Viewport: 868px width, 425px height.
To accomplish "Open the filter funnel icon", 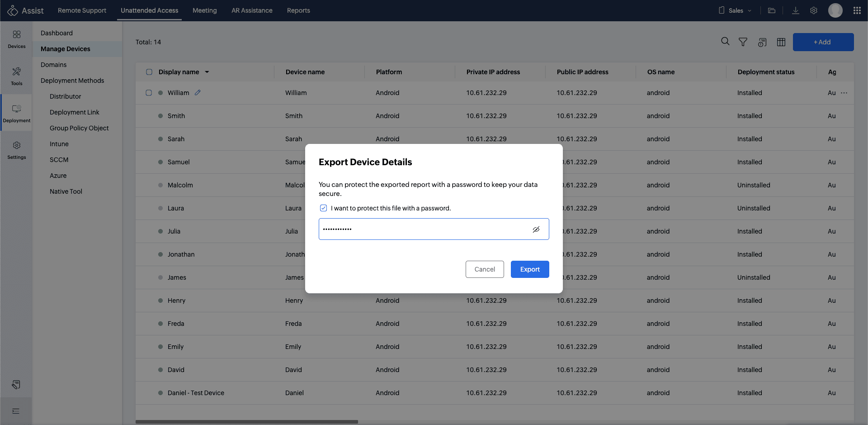I will (x=743, y=42).
